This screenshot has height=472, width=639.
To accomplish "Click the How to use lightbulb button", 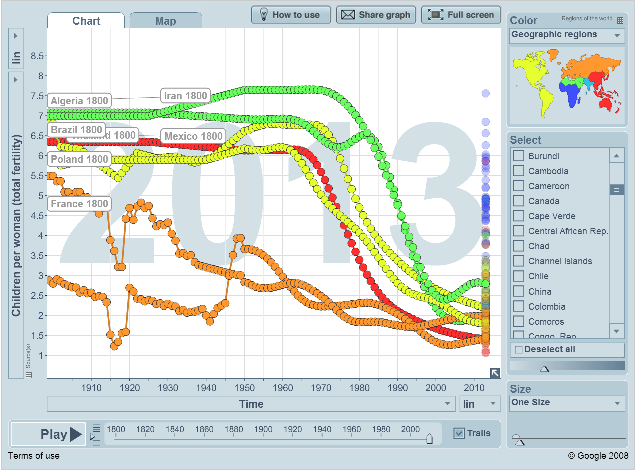I will (x=288, y=15).
